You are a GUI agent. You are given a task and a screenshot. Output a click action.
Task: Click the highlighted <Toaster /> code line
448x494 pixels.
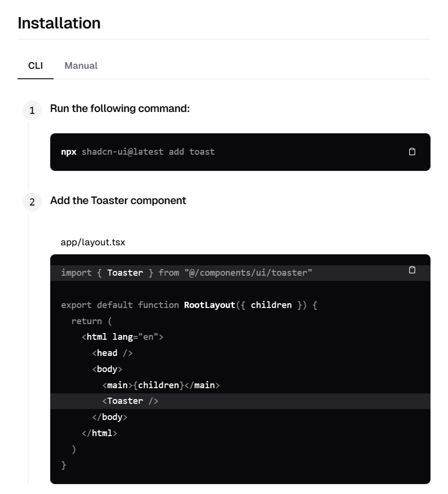[240, 401]
